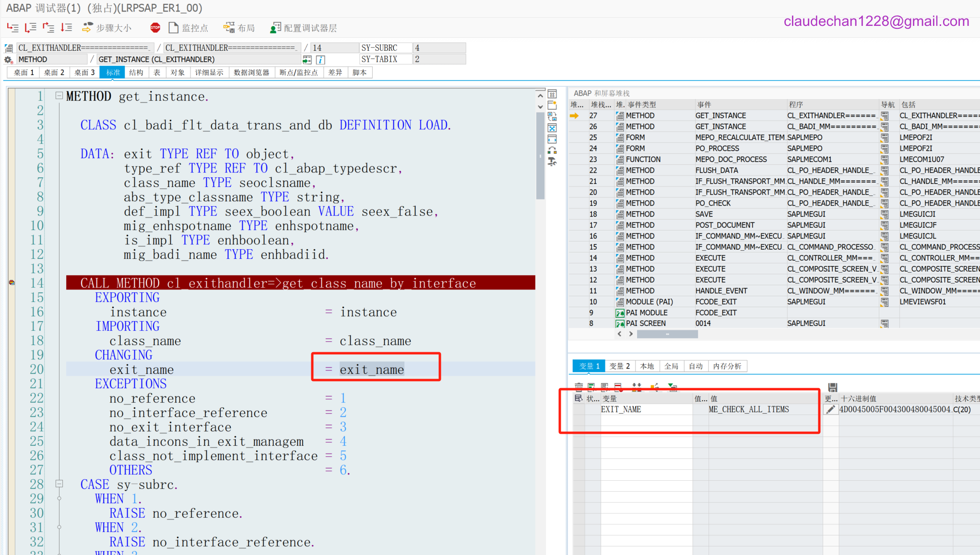This screenshot has height=555, width=980.
Task: Click the stack table right scroll chevron
Action: coord(631,334)
